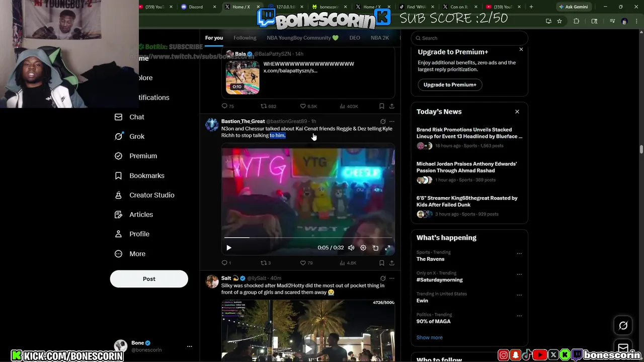Reply to Bastion_The_Great post
The height and width of the screenshot is (362, 644).
click(226, 263)
